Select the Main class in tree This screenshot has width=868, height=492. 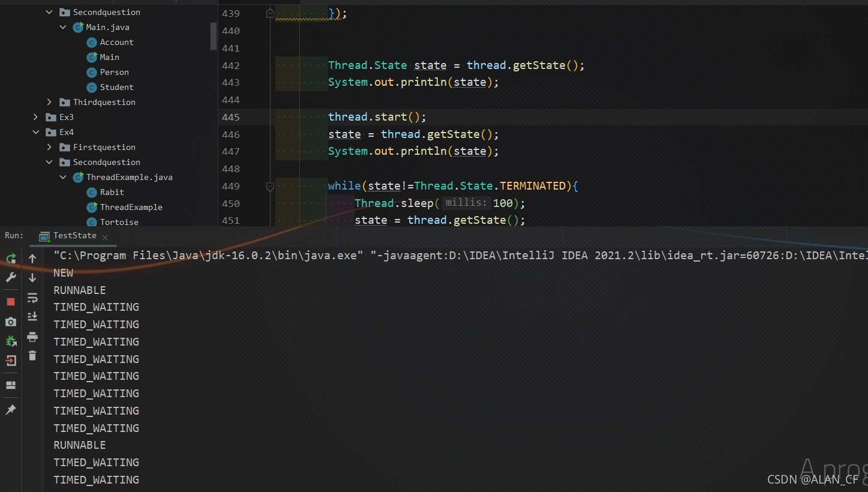pos(103,57)
